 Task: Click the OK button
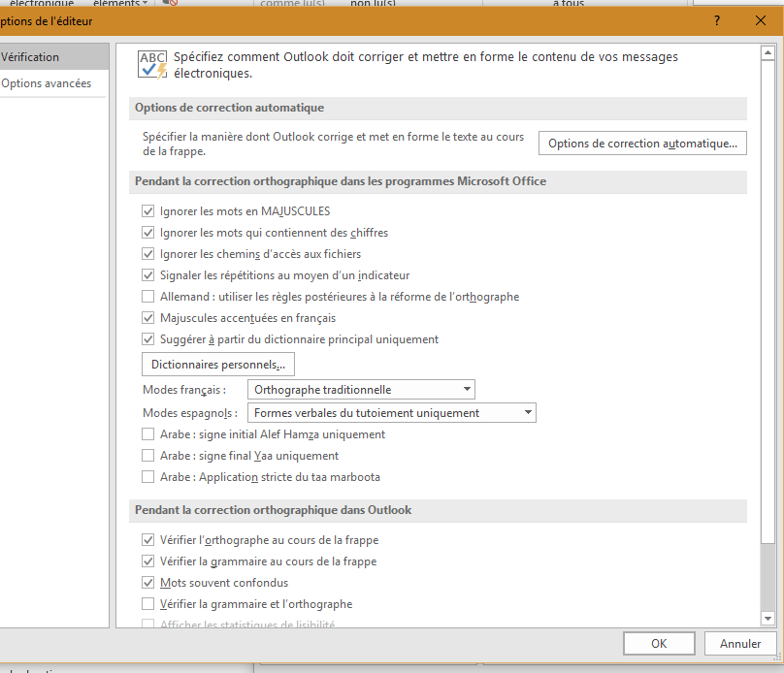pyautogui.click(x=659, y=644)
